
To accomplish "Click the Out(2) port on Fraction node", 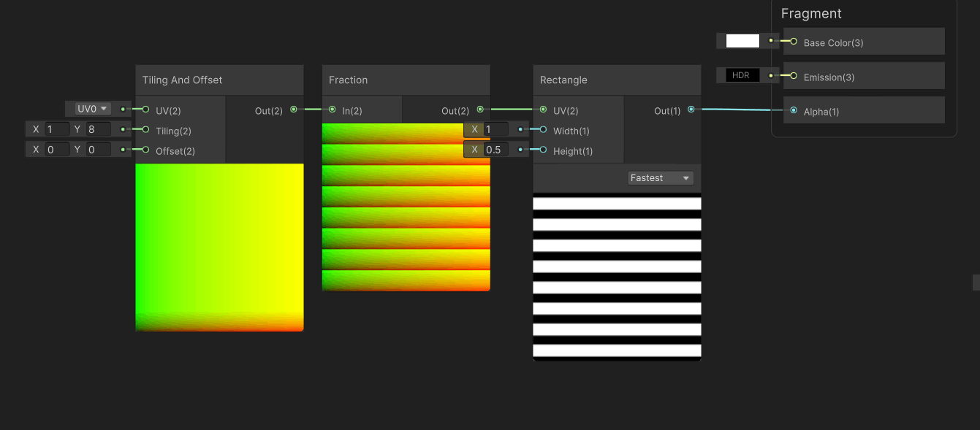I will coord(480,110).
